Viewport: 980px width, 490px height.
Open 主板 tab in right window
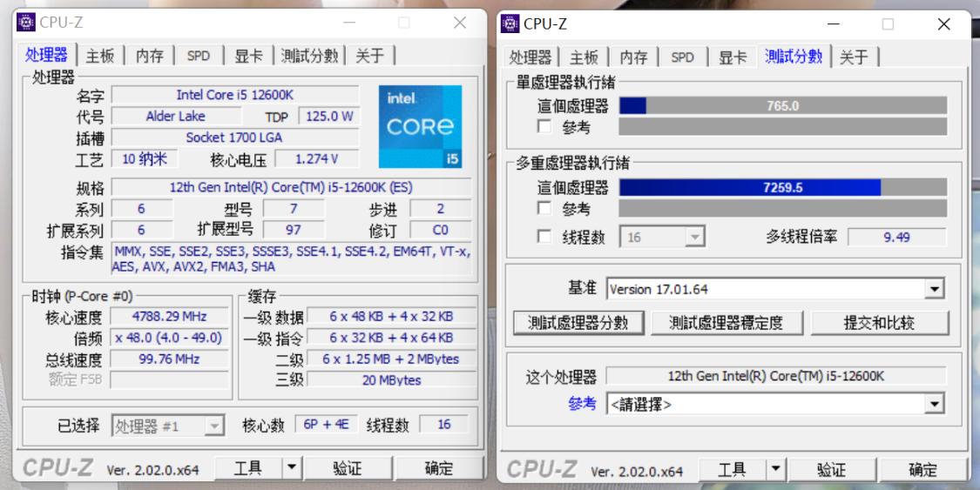click(584, 57)
